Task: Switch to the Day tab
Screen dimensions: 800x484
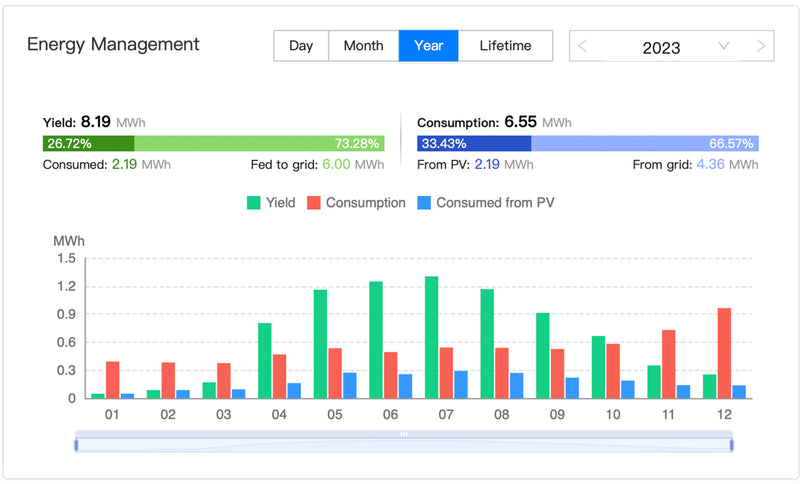Action: [x=301, y=46]
